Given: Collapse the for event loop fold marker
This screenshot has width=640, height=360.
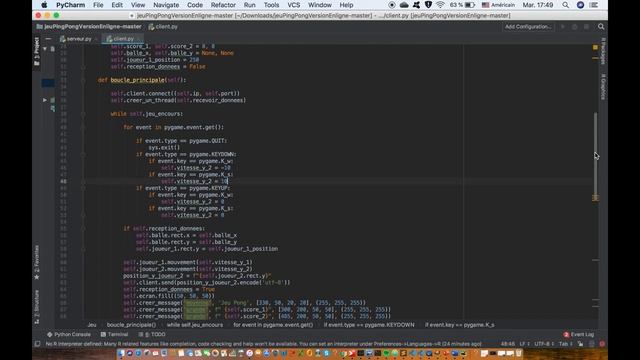Looking at the screenshot, I should pos(83,127).
